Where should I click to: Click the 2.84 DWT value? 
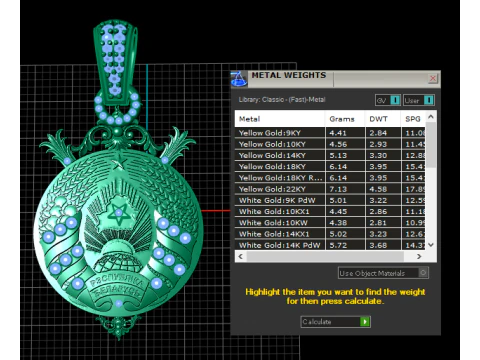[378, 133]
